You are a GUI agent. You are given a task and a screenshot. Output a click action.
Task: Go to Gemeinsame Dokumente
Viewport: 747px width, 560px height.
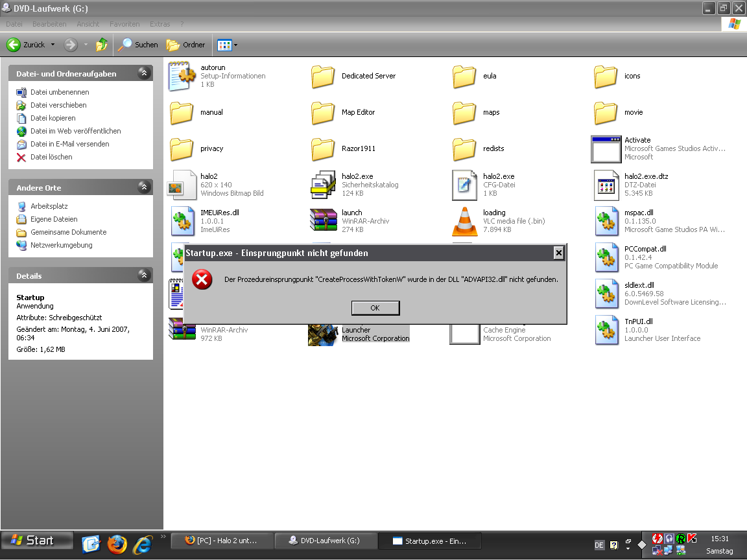click(x=69, y=232)
